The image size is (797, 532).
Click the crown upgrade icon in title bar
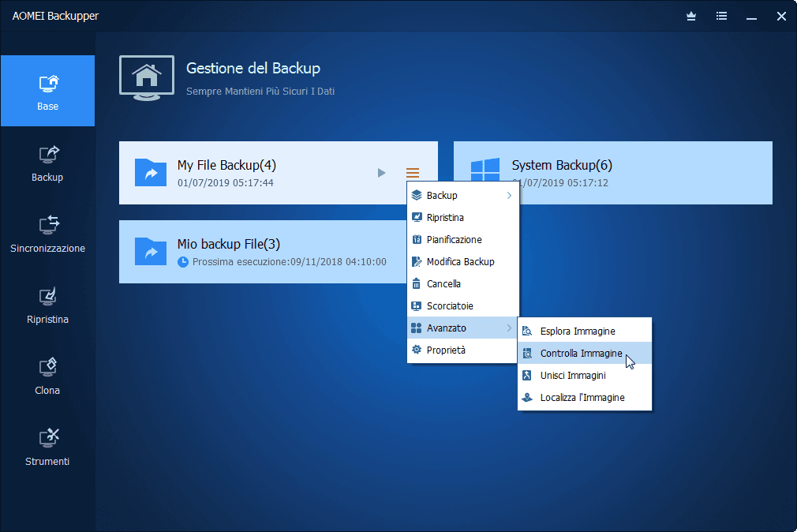point(691,17)
